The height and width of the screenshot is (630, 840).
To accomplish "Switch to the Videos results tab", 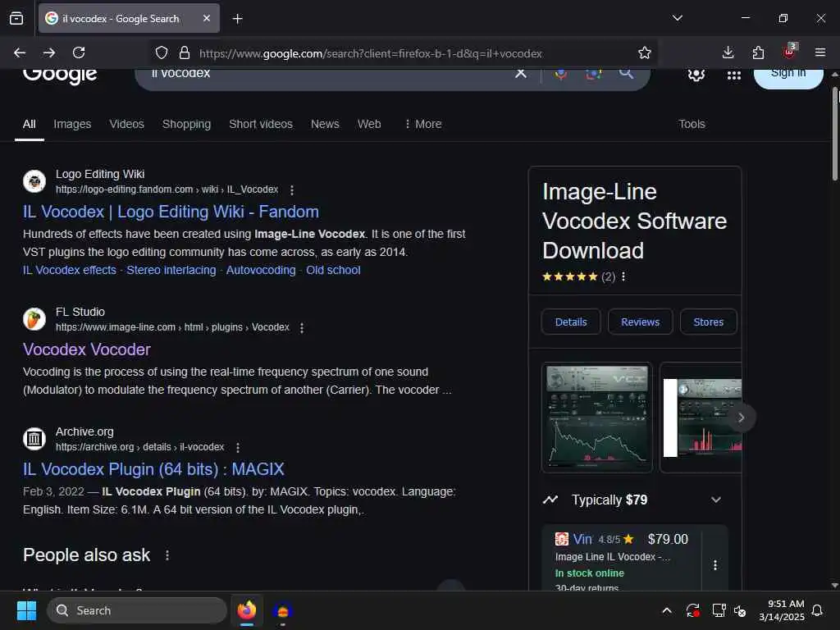I will pos(127,124).
